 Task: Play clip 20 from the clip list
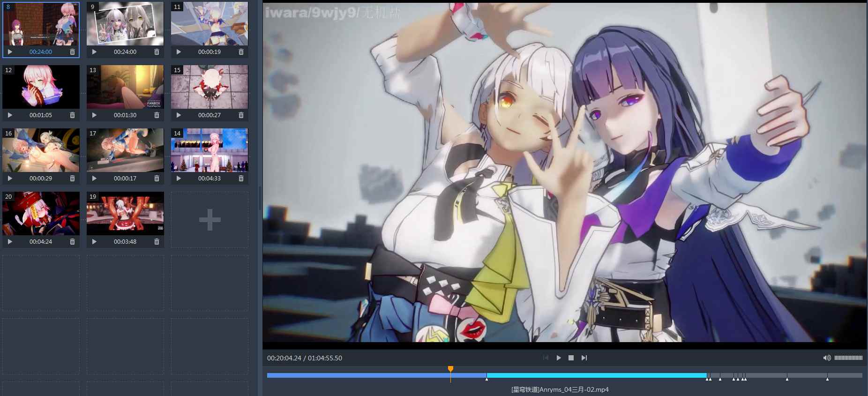click(10, 242)
